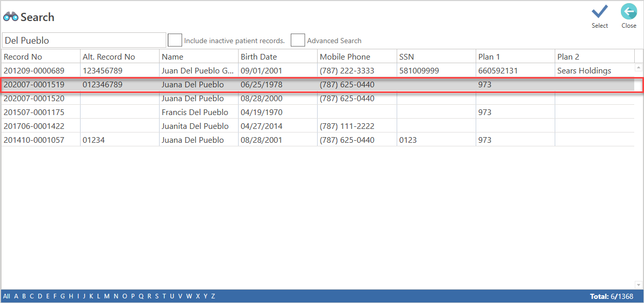Filter patients by letter U
644x303 pixels.
pos(172,296)
